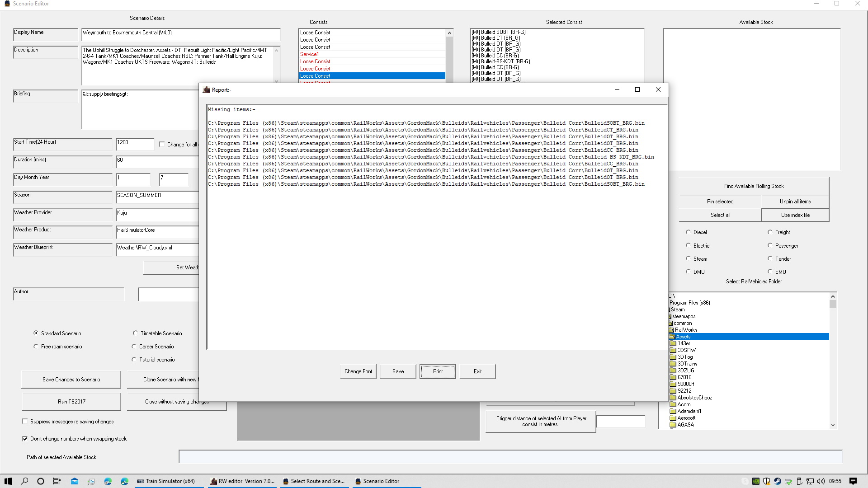Choose Free roam scenario option

pos(36,347)
